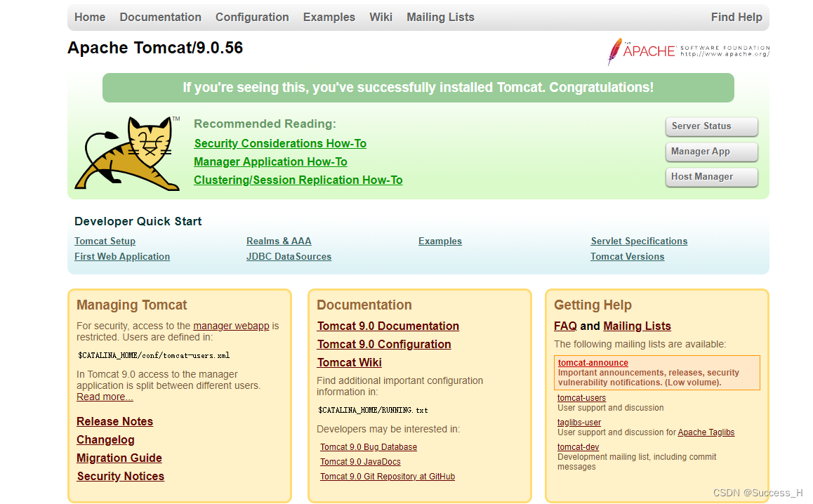Click the Recommended Reading: heading
The image size is (813, 504).
click(x=265, y=124)
